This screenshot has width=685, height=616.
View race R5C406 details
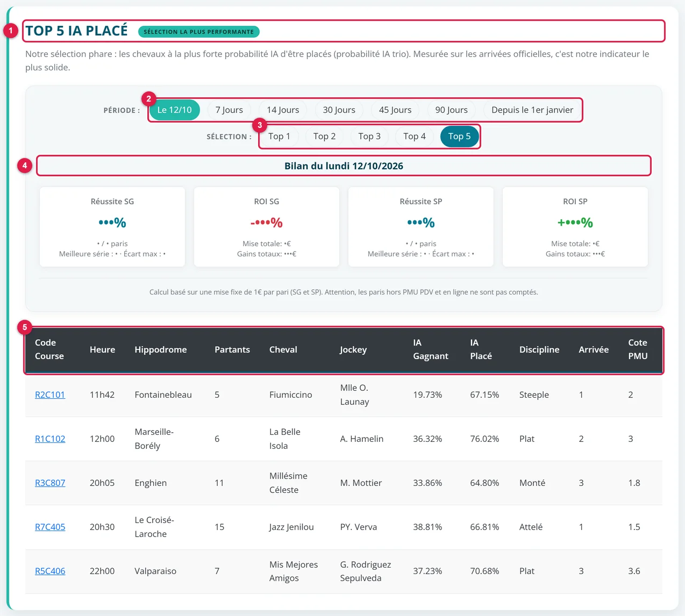tap(50, 571)
